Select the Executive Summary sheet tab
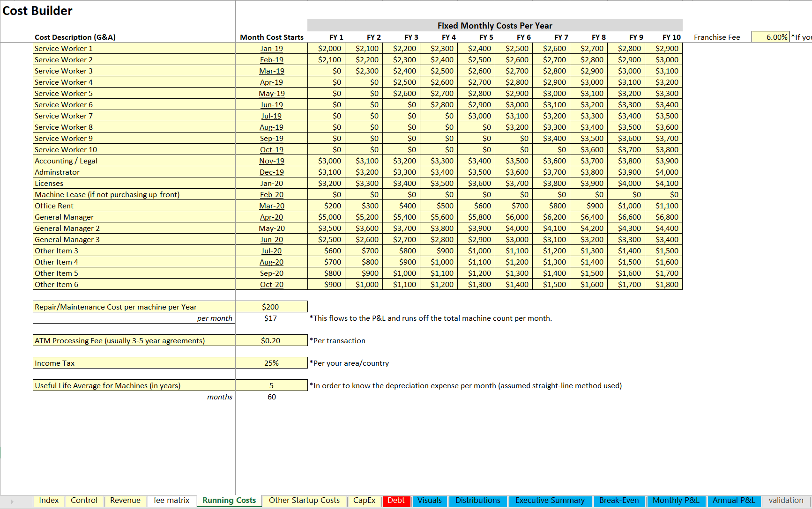The height and width of the screenshot is (509, 812). (x=550, y=501)
